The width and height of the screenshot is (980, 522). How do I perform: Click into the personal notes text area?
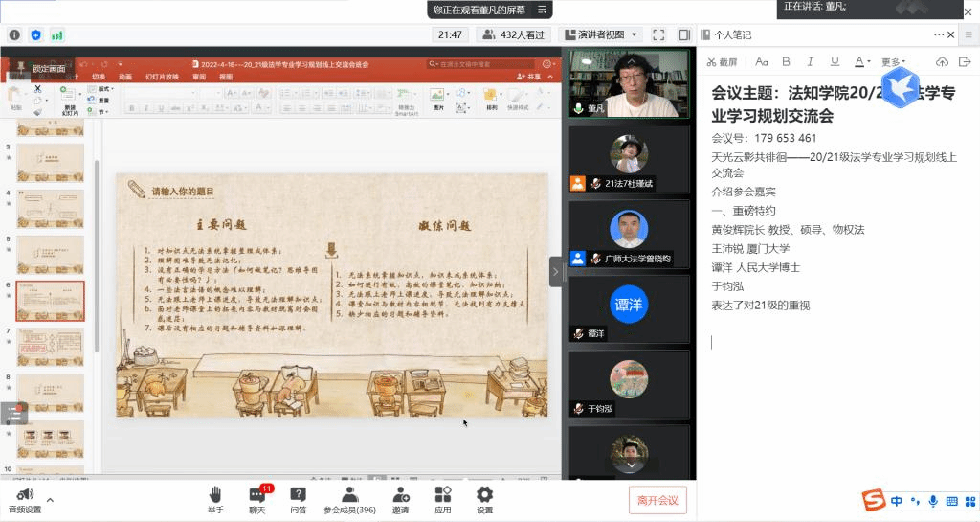tap(833, 402)
